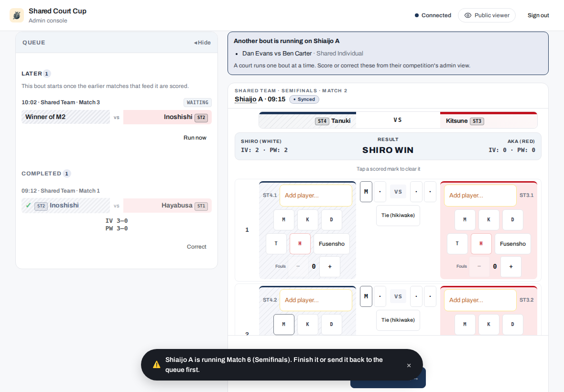Add player in ST3.2 input field
Image resolution: width=564 pixels, height=392 pixels.
click(x=480, y=300)
